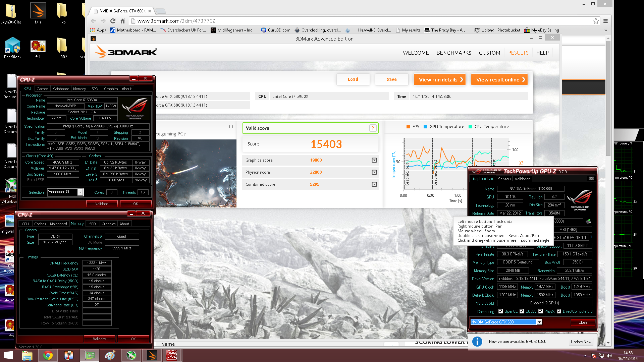The height and width of the screenshot is (362, 644).
Task: Take GPU-Z screenshot with camera icon
Action: pyautogui.click(x=591, y=178)
